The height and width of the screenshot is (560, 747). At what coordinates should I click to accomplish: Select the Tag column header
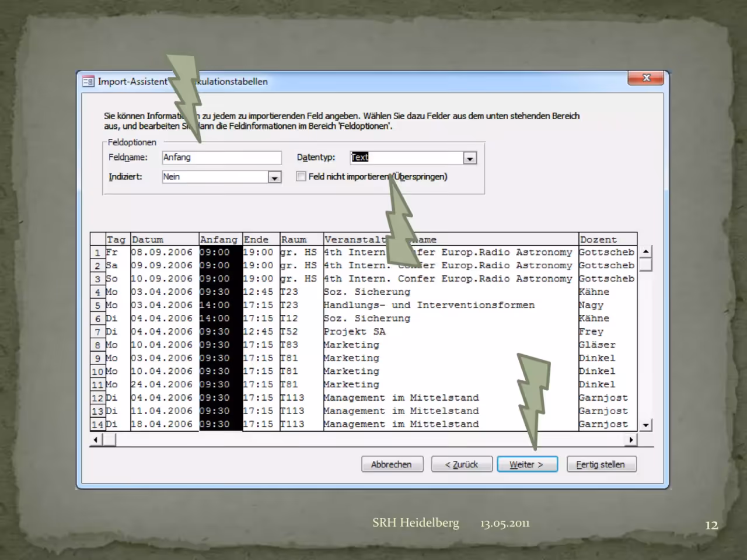[x=117, y=239]
